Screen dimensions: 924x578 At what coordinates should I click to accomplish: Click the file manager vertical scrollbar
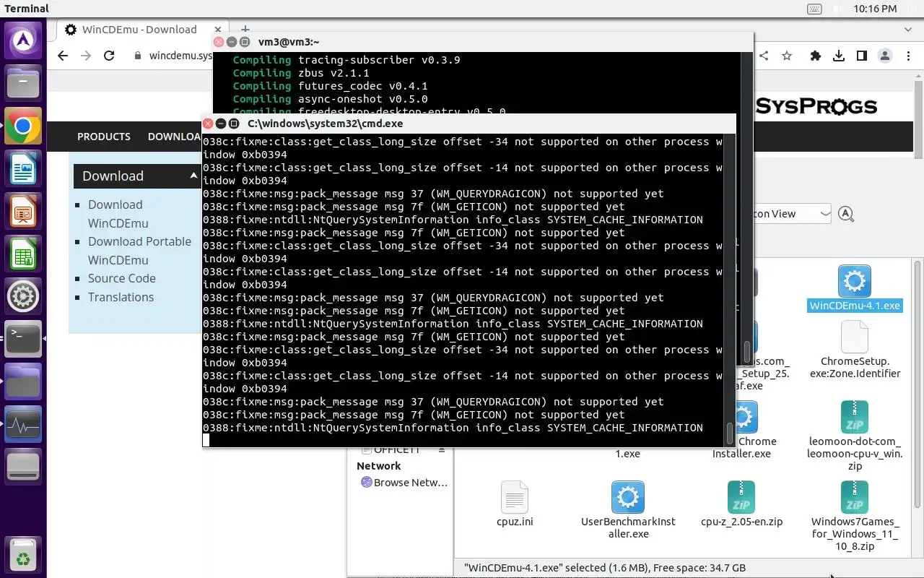point(918,383)
